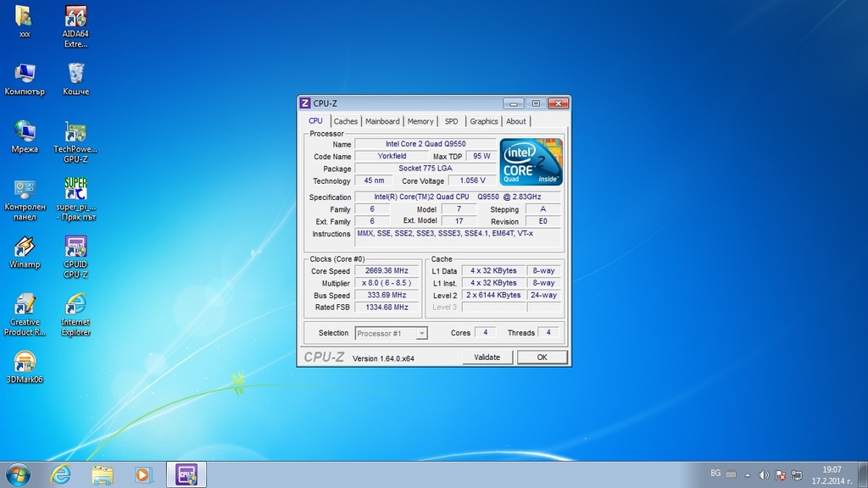Switch to the Caches tab
Viewport: 868px width, 488px height.
click(x=346, y=121)
